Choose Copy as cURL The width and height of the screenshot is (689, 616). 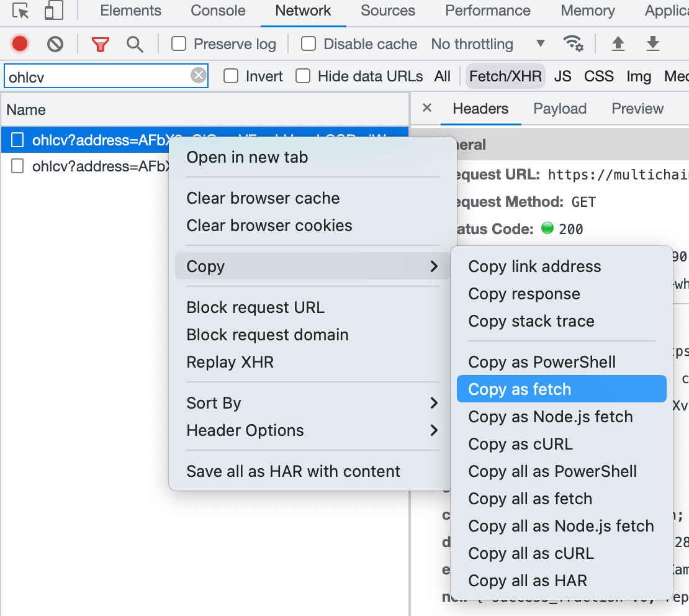click(x=520, y=444)
